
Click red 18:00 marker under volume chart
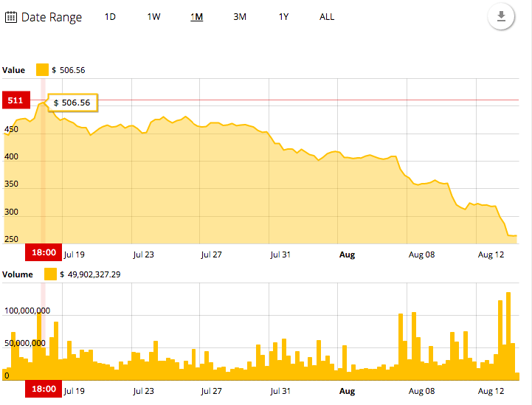tap(42, 390)
